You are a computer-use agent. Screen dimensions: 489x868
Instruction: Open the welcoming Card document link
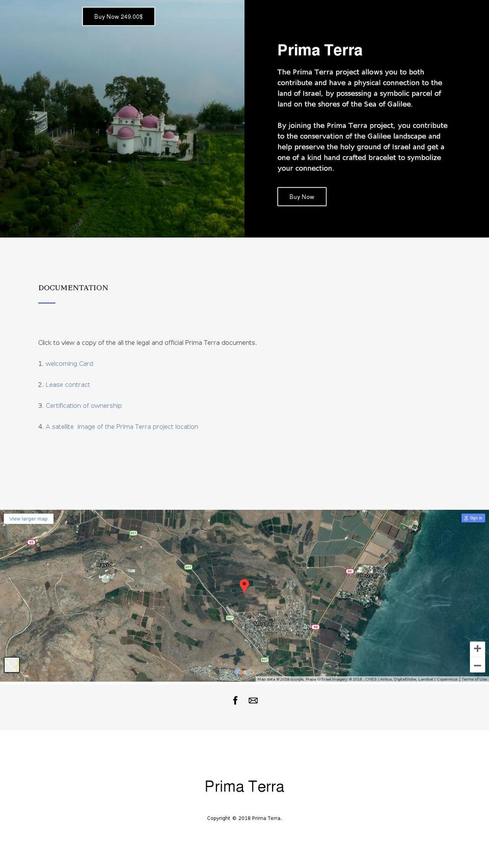pyautogui.click(x=69, y=363)
